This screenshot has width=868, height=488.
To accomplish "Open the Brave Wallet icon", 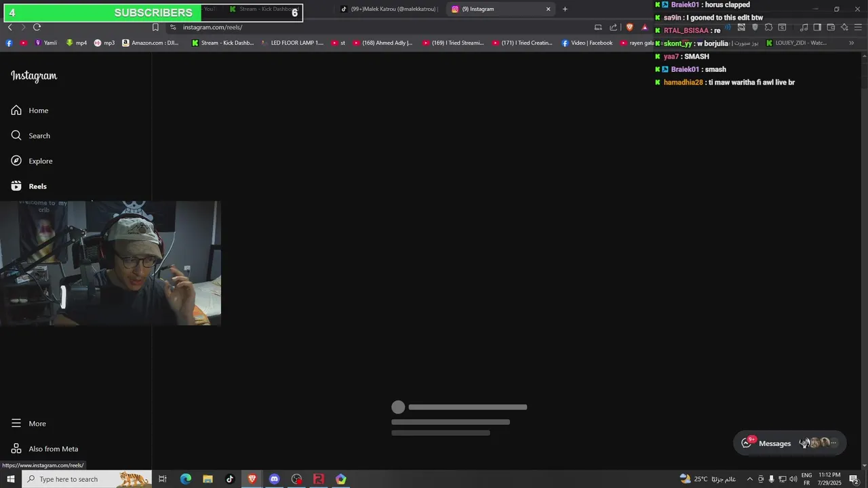I will pyautogui.click(x=831, y=27).
